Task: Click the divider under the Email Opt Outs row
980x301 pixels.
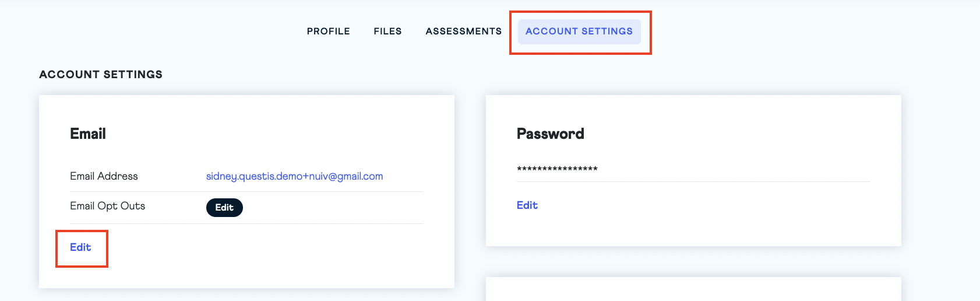Action: pos(246,223)
